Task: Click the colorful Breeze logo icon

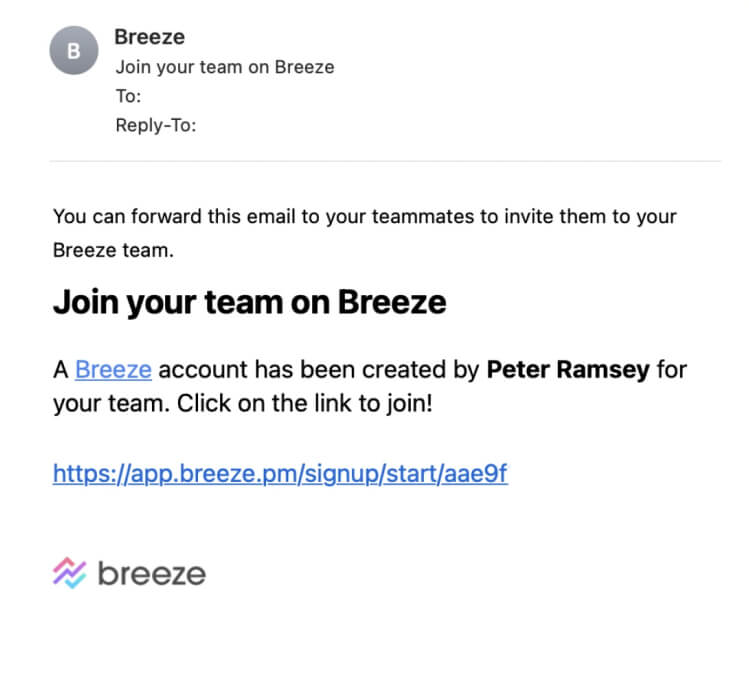Action: coord(70,573)
